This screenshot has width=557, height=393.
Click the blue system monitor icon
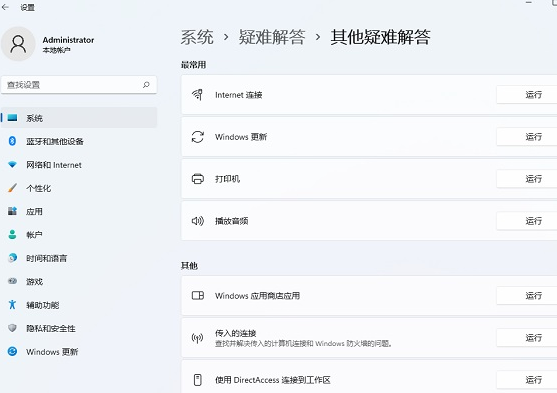(x=12, y=118)
